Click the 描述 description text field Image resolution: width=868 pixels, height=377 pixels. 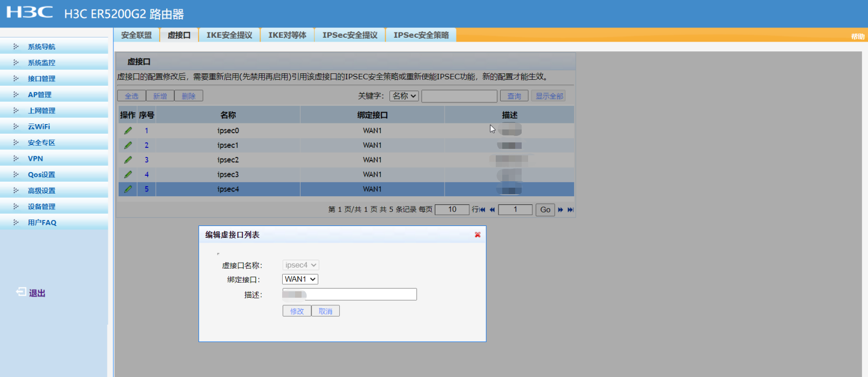click(350, 294)
